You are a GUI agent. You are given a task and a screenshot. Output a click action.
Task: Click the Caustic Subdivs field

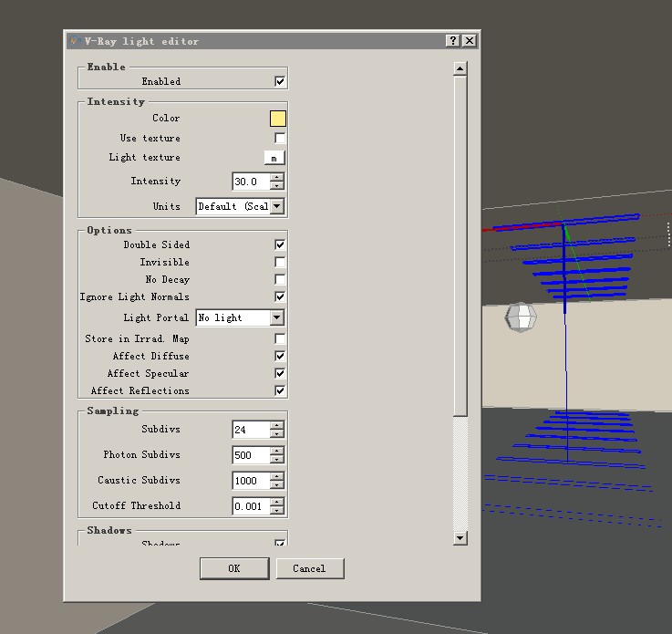coord(251,481)
